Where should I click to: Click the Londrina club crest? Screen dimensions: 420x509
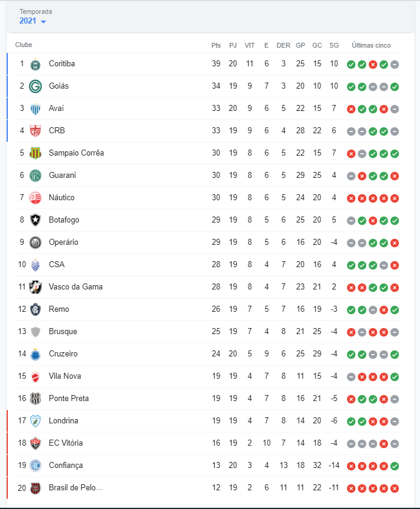coord(36,421)
